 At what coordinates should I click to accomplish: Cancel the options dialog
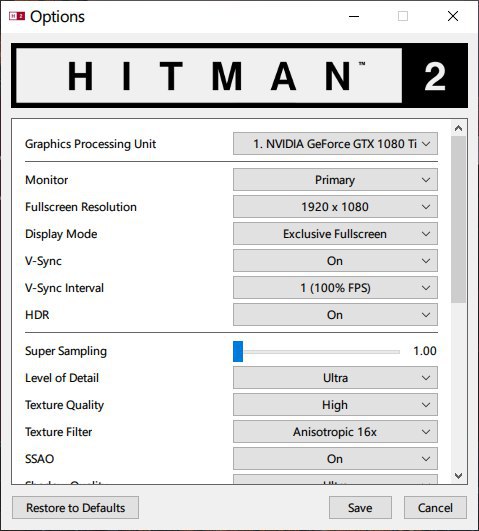pos(435,508)
